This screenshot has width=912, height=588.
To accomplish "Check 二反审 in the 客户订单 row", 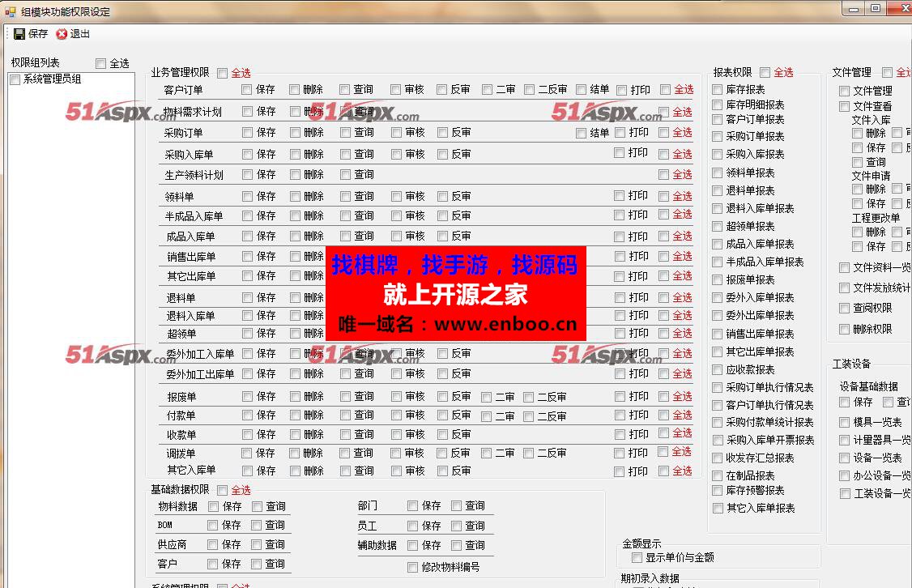I will pos(529,90).
